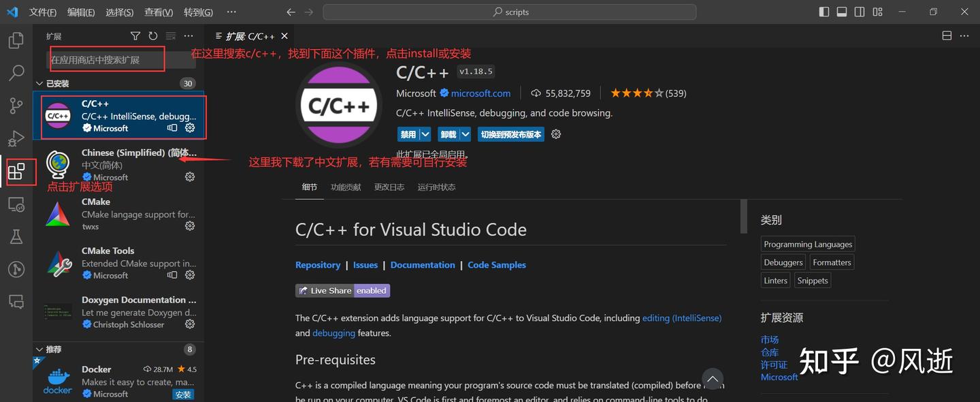Open the Explorer view in the activity bar

(x=16, y=40)
